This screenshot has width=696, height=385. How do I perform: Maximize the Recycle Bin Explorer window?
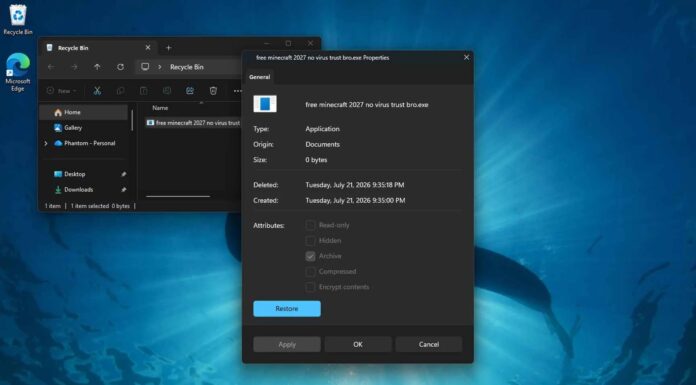tap(288, 43)
